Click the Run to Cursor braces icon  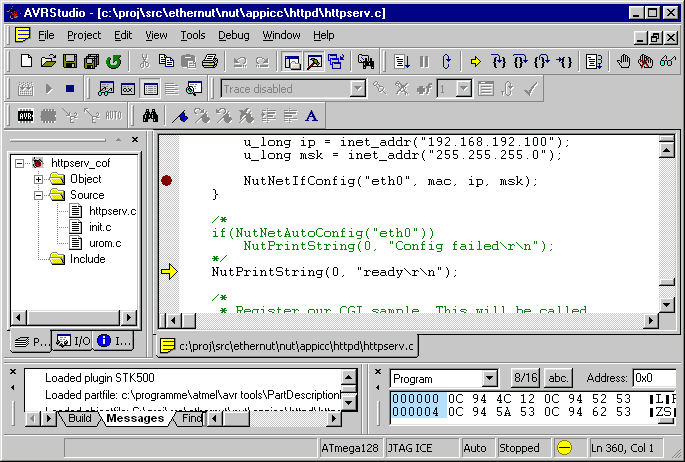564,62
